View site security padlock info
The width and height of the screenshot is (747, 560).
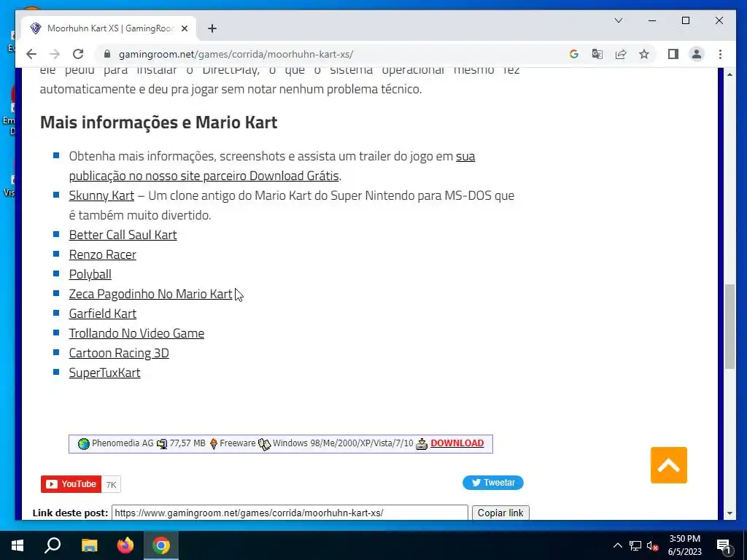[107, 54]
